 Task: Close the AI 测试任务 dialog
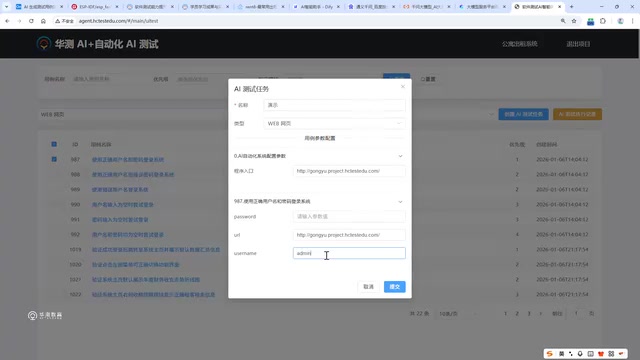pyautogui.click(x=402, y=87)
